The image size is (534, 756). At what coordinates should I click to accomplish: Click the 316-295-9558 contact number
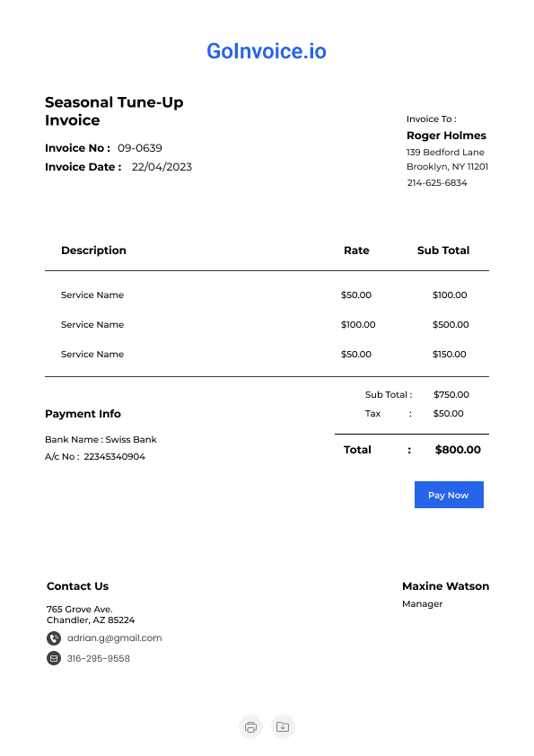coord(99,658)
